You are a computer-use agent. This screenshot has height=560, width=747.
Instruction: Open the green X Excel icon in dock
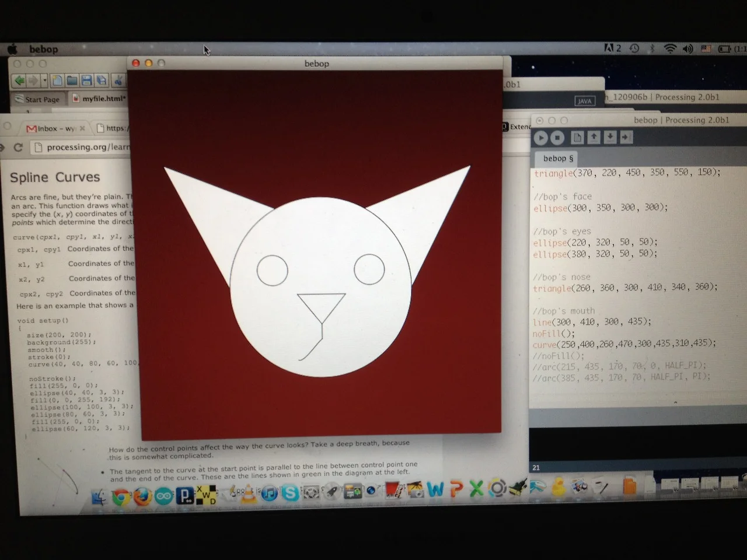click(x=476, y=488)
